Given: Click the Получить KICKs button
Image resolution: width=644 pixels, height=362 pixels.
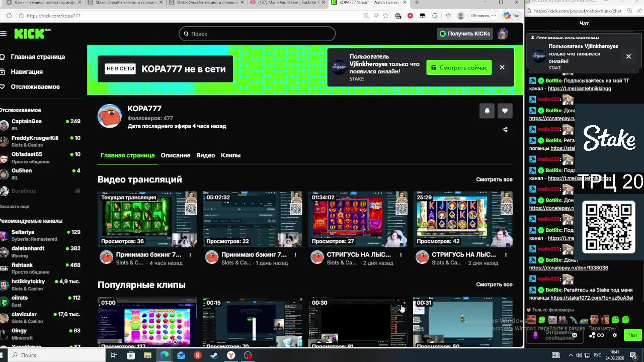Looking at the screenshot, I should click(465, 34).
